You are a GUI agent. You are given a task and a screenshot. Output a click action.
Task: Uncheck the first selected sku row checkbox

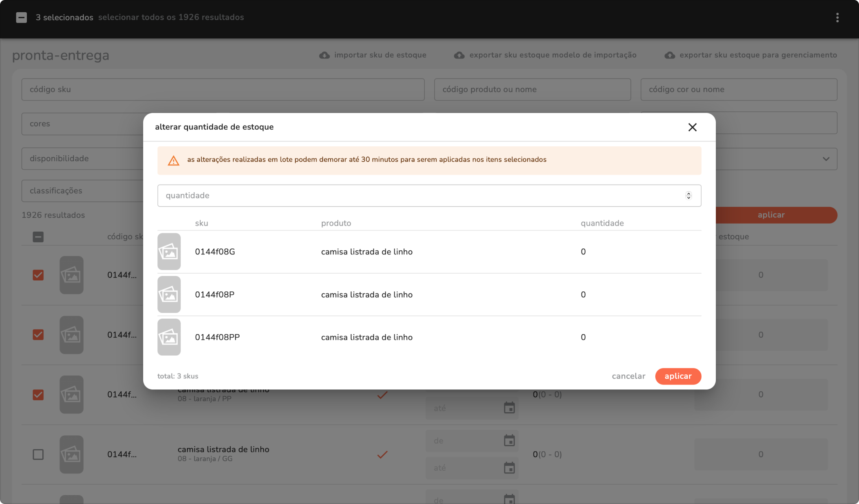pos(38,275)
